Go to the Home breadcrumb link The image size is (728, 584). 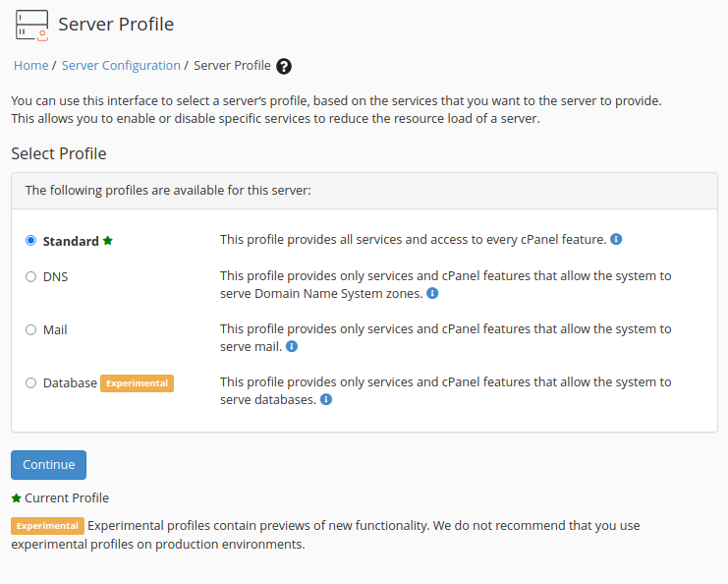coord(30,66)
